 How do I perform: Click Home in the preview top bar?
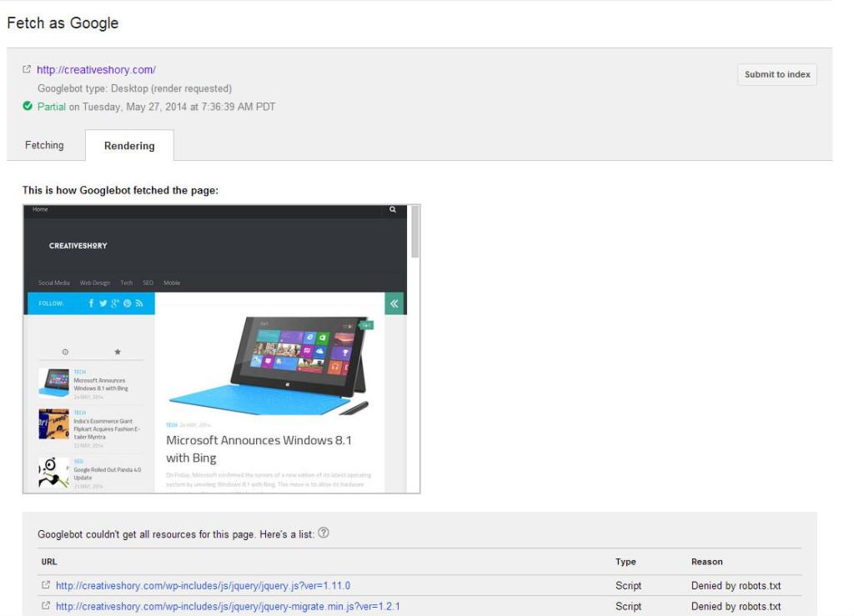(x=40, y=209)
